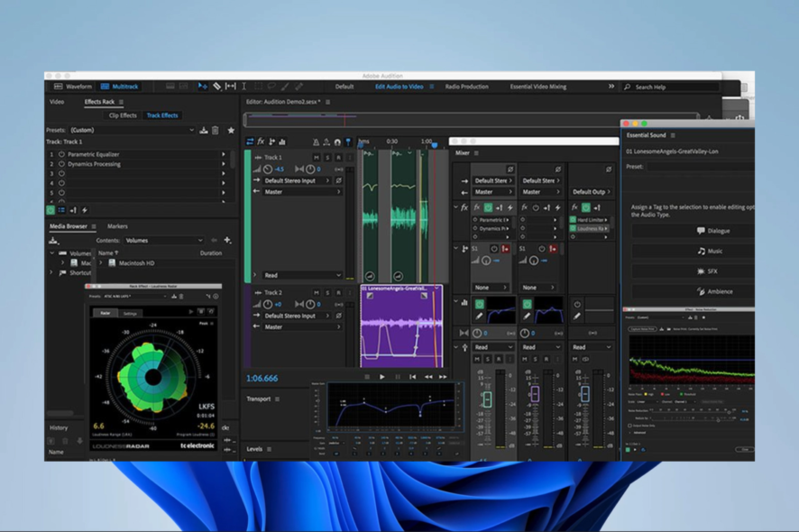Mute Track 2 in editor
This screenshot has width=799, height=532.
tap(317, 293)
